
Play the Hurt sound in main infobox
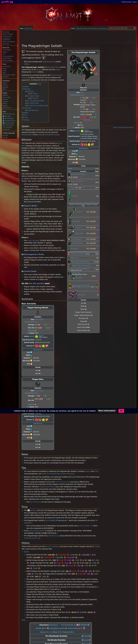85,303
